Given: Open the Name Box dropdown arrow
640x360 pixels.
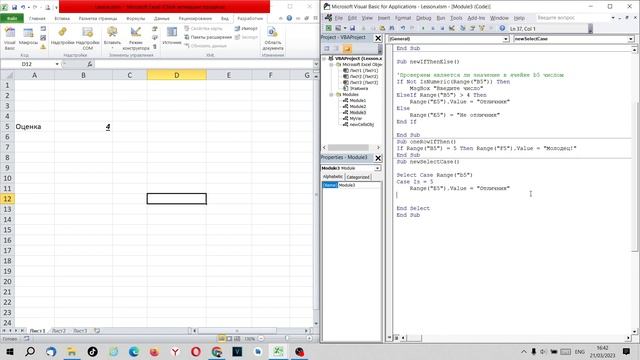Looking at the screenshot, I should 57,64.
